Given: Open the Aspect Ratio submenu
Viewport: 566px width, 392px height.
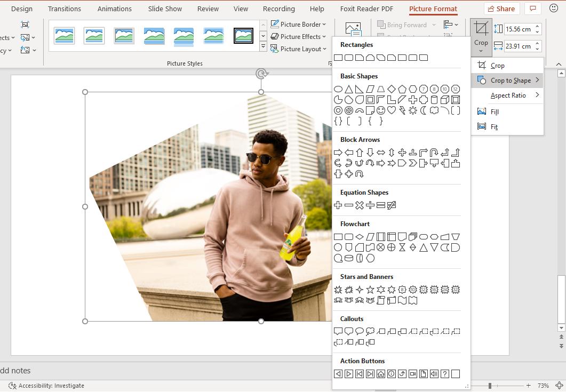Looking at the screenshot, I should (x=508, y=95).
